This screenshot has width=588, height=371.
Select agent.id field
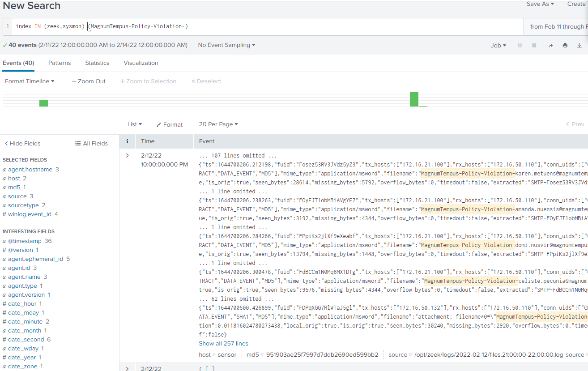19,268
